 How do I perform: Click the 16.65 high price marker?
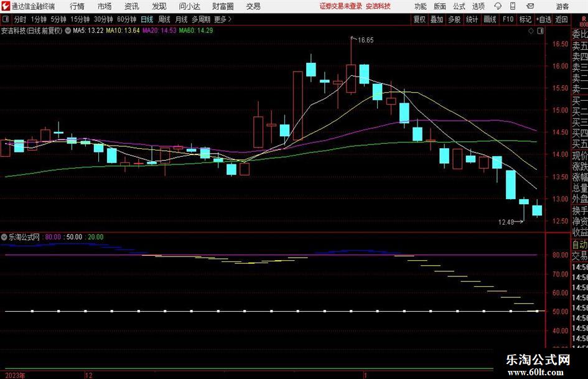[365, 40]
